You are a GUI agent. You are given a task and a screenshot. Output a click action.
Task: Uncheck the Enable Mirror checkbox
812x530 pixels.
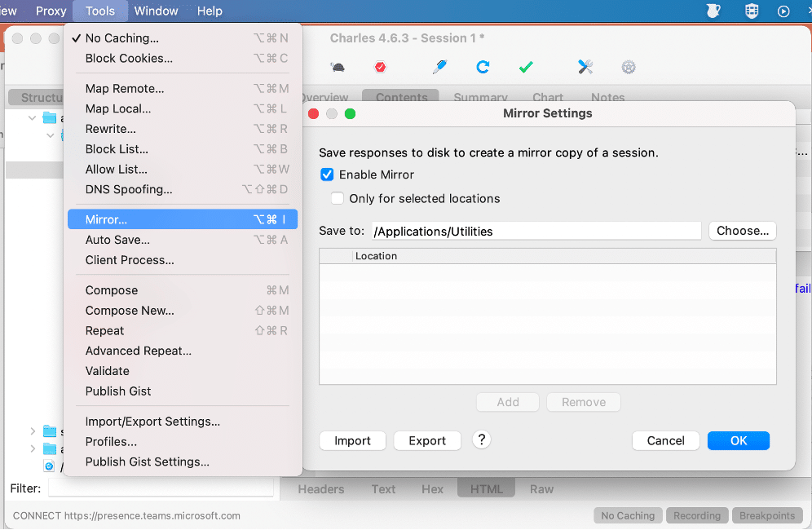coord(327,174)
